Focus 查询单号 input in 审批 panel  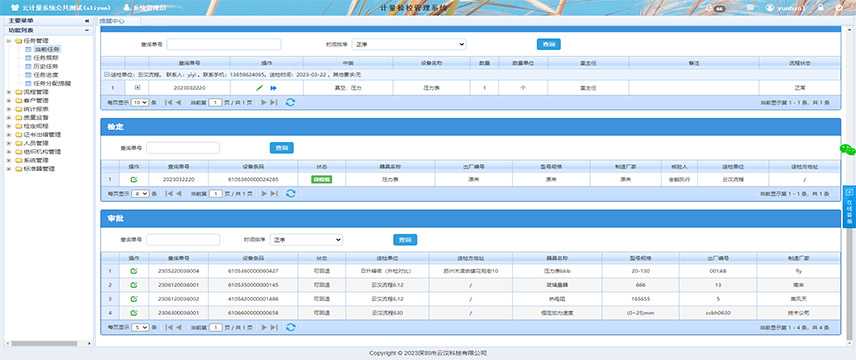click(183, 239)
